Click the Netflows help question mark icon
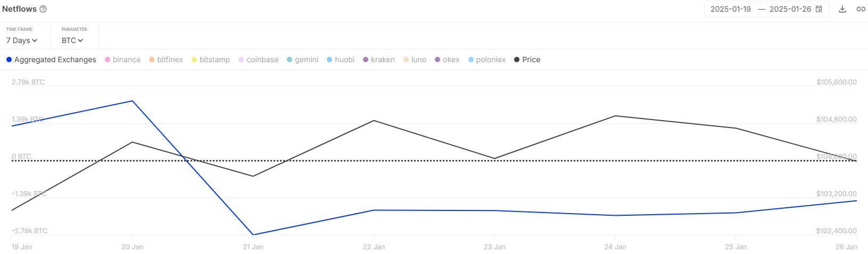The width and height of the screenshot is (868, 254). [x=43, y=9]
